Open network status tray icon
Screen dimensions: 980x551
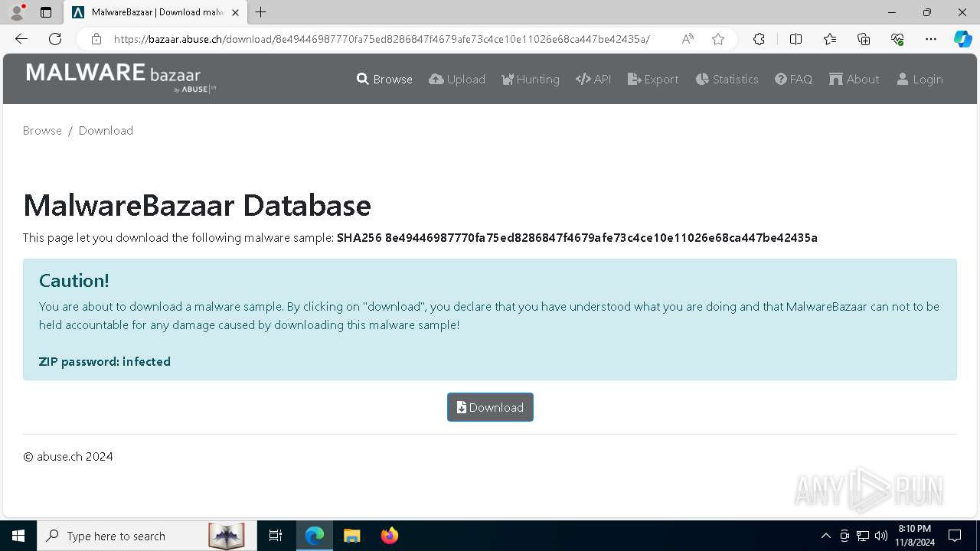863,536
